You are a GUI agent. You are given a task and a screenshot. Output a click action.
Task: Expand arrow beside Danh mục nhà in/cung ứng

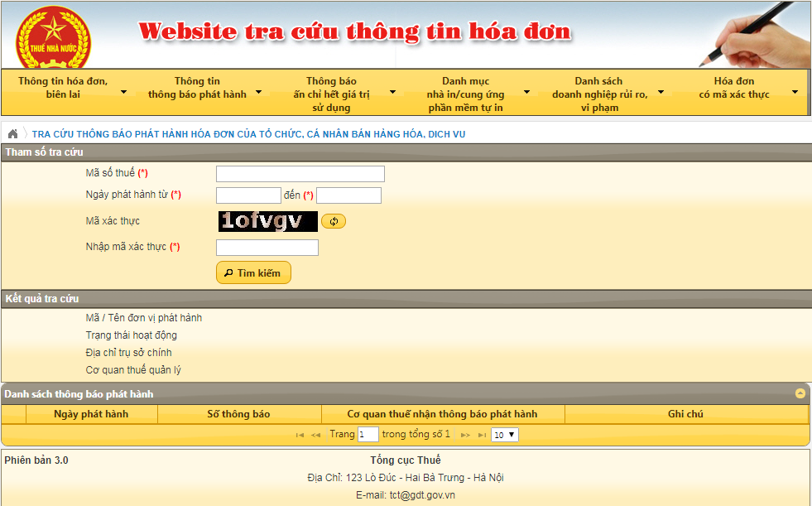(526, 92)
